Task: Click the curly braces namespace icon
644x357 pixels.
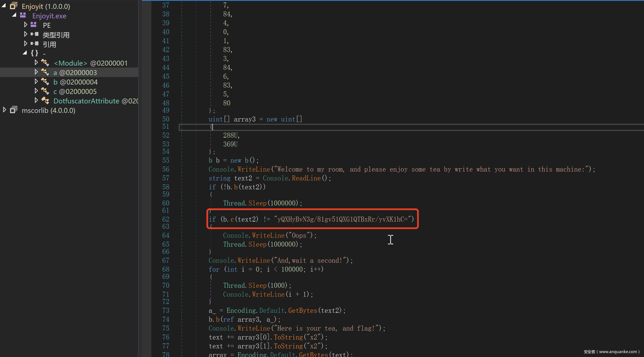Action: tap(35, 53)
